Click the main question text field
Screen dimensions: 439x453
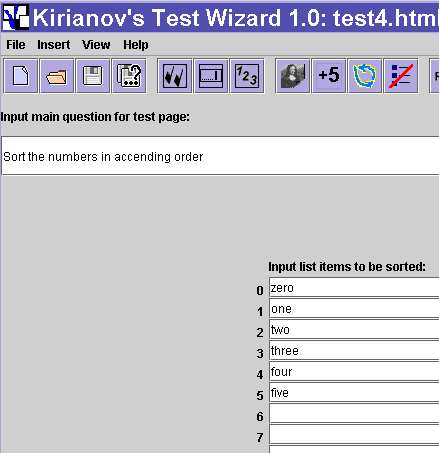(220, 155)
